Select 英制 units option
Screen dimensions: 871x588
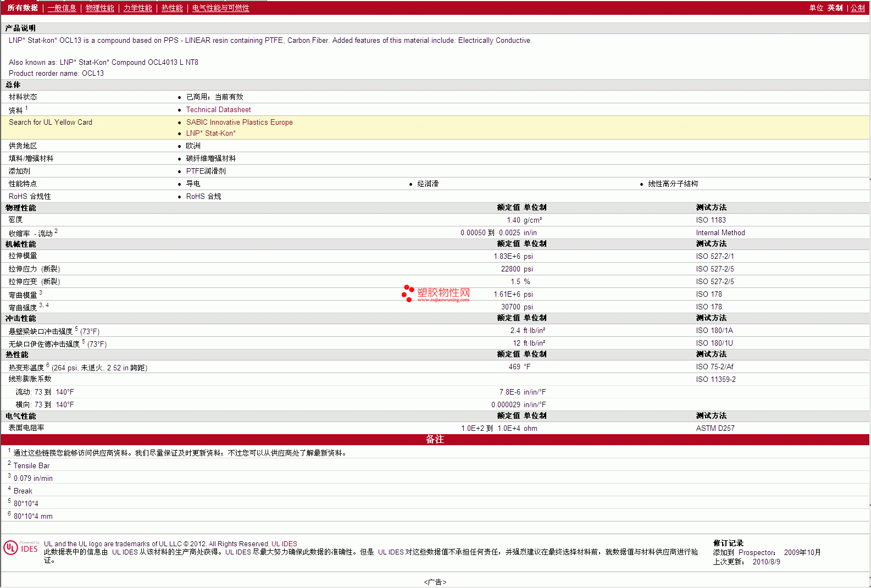pos(835,8)
